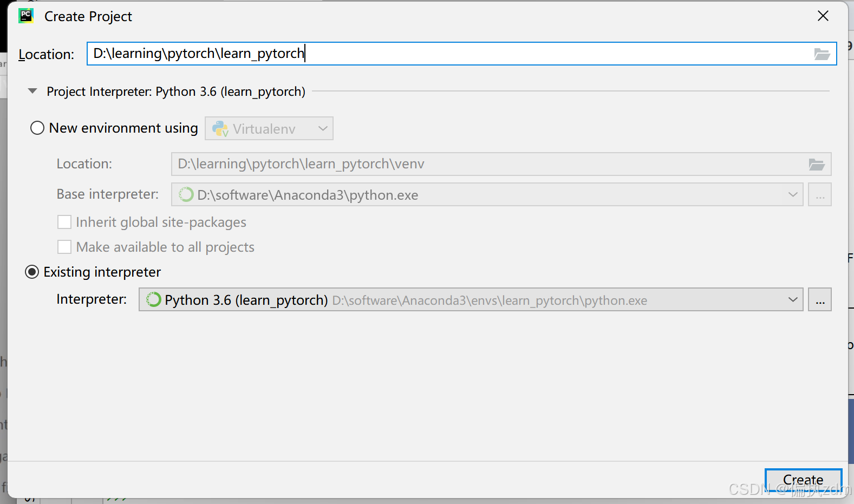The height and width of the screenshot is (504, 854).
Task: Click folder icon in venv Location field
Action: tap(817, 165)
